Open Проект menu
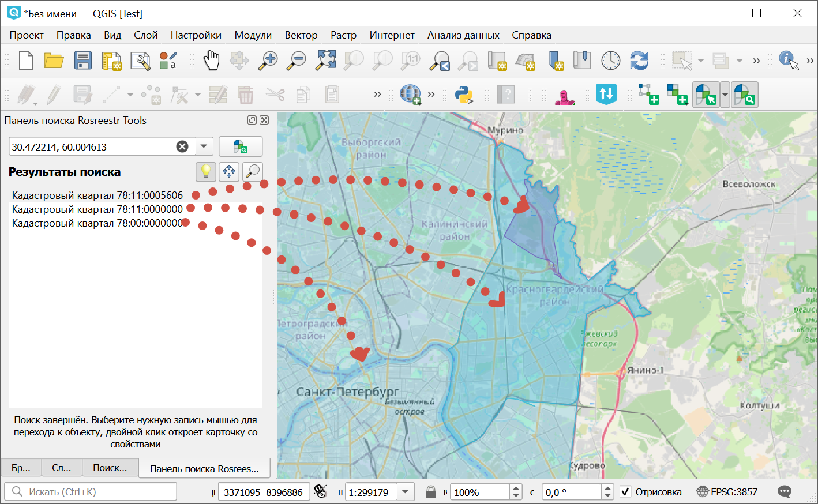 27,35
